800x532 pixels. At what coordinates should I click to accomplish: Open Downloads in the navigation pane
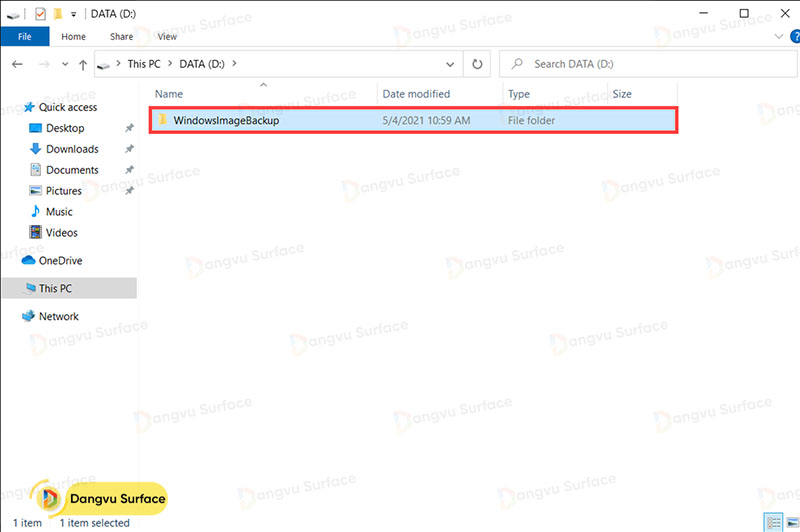pyautogui.click(x=72, y=149)
